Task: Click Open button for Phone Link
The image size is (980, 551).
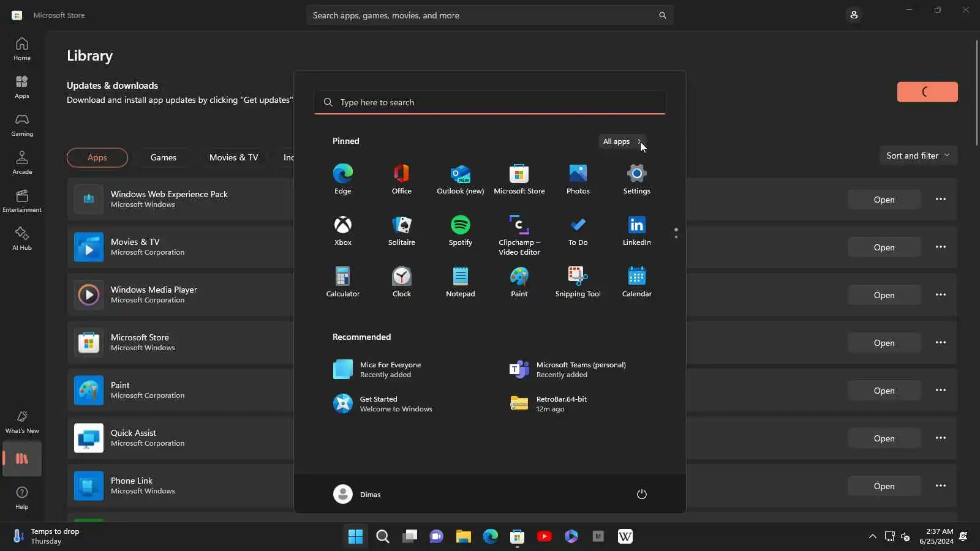Action: (884, 486)
